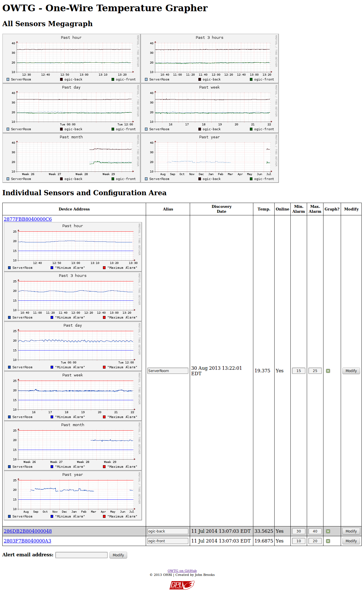Screen dimensions: 364x592
Task: Follow the OWTG on GitHub link
Action: point(182,571)
